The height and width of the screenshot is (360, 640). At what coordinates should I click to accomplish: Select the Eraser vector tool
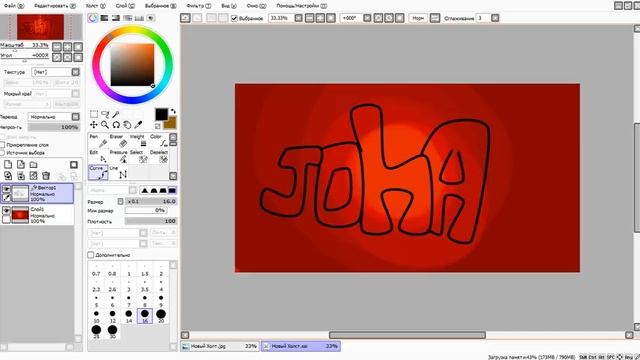(x=118, y=141)
